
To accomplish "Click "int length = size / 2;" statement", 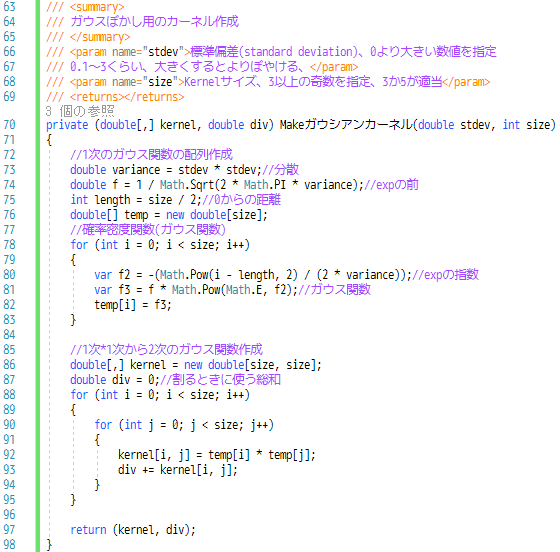I will (136, 200).
